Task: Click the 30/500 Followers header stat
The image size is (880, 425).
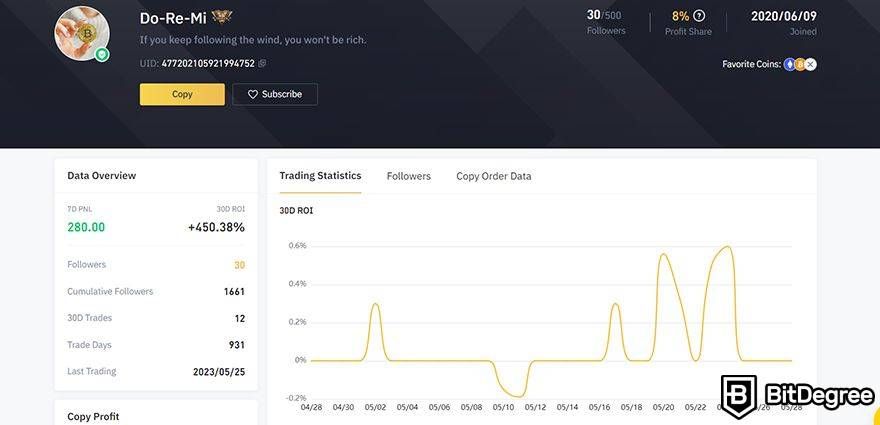Action: [604, 16]
